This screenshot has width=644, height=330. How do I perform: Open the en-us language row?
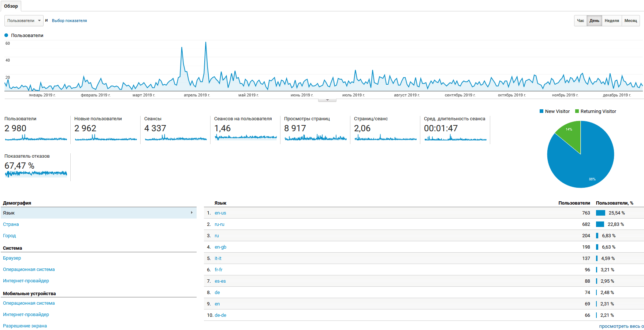click(220, 213)
